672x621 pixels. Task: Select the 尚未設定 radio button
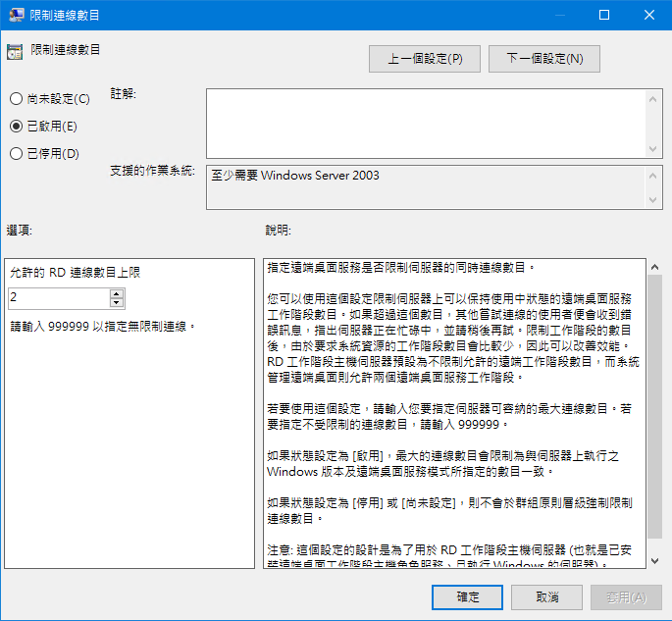[16, 98]
